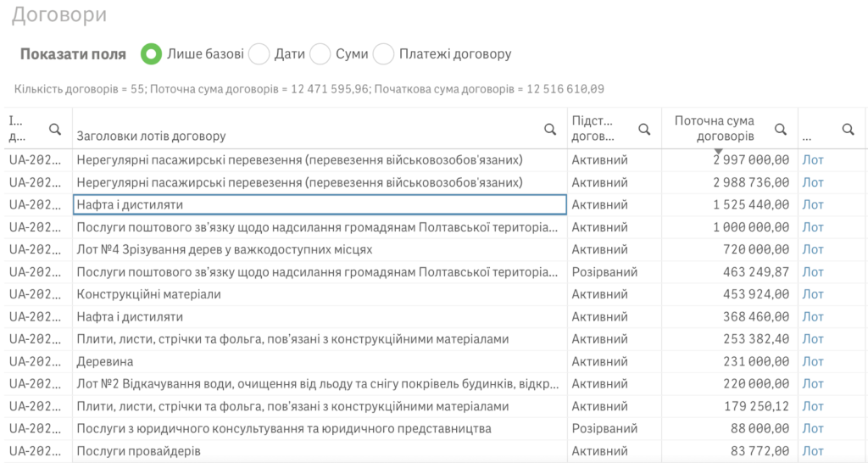
Task: Search in Поточна сума договорів column
Action: coord(781,129)
